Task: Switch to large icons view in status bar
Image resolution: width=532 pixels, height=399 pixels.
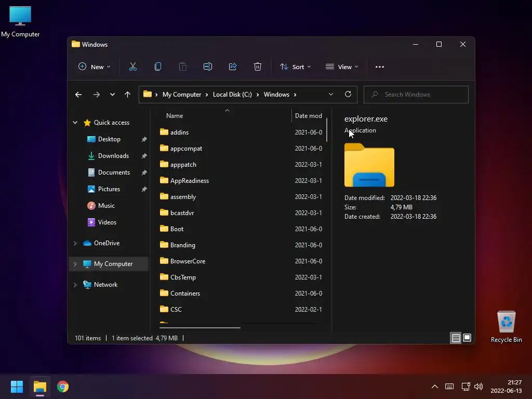Action: click(x=467, y=338)
